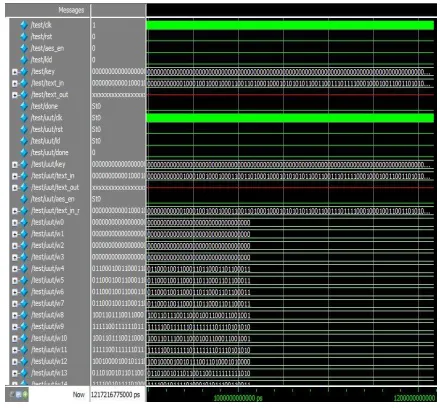The image size is (440, 408).
Task: Expand the /test/uut/w10 bus
Action: click(x=15, y=339)
